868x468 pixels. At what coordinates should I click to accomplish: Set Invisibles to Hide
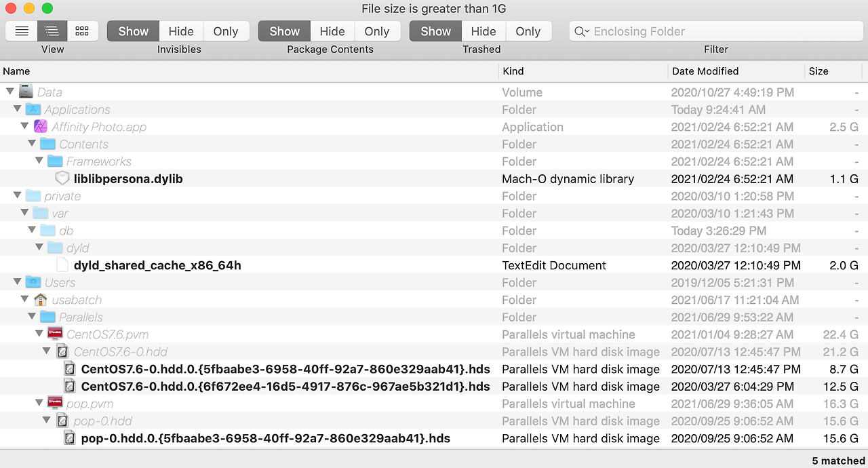(x=181, y=31)
